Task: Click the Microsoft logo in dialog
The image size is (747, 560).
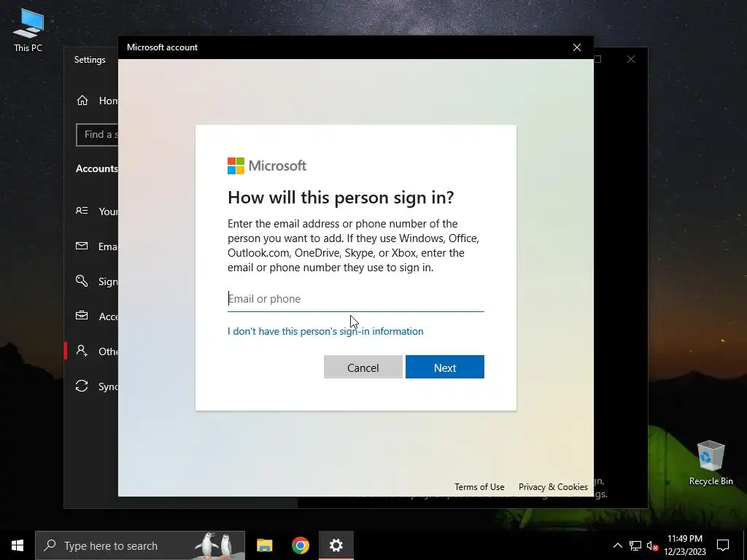Action: point(267,166)
